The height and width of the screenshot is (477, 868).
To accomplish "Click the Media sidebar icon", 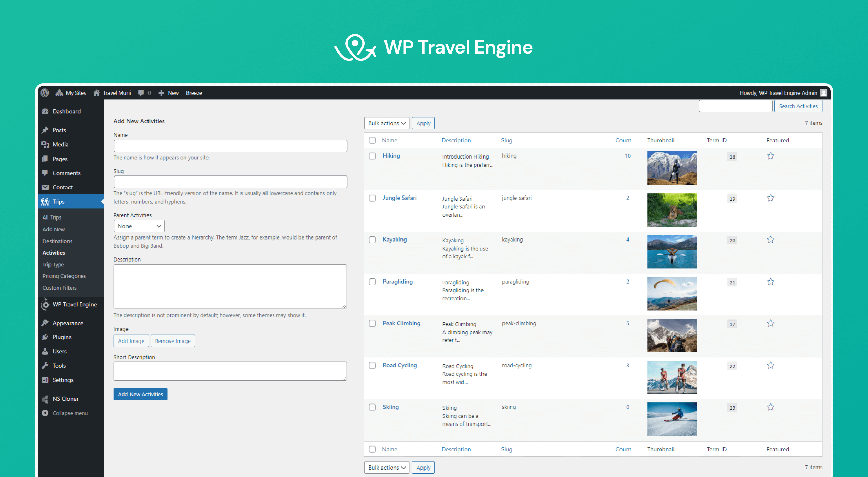I will (x=45, y=145).
